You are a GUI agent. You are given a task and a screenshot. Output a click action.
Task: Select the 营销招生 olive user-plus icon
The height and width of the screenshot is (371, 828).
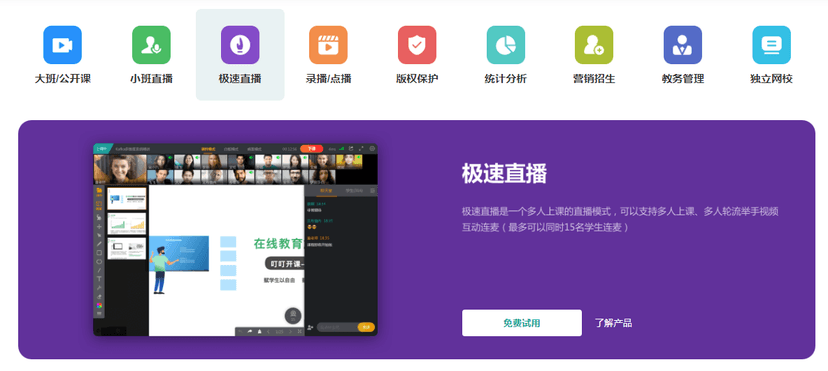594,45
